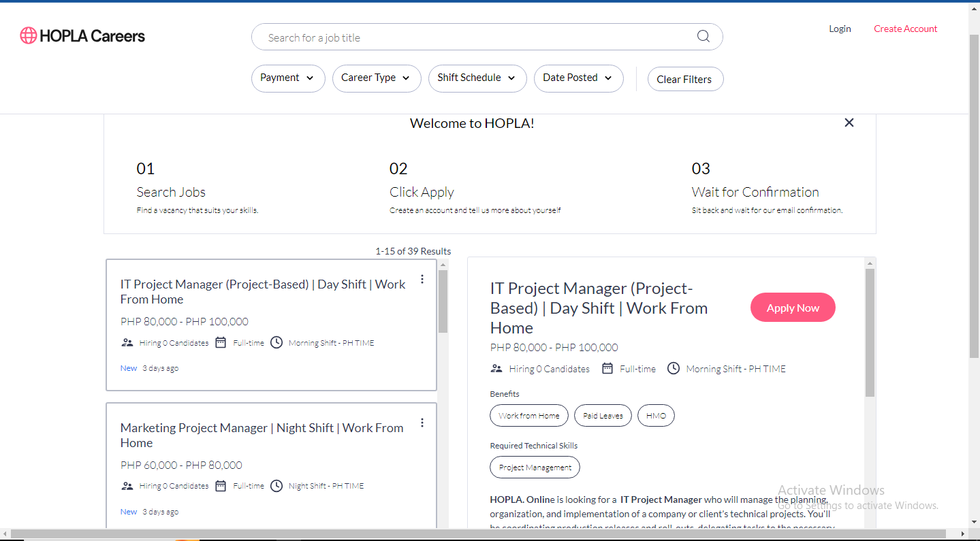Click the Welcome to HOPLA! heading
This screenshot has width=980, height=541.
[x=472, y=123]
